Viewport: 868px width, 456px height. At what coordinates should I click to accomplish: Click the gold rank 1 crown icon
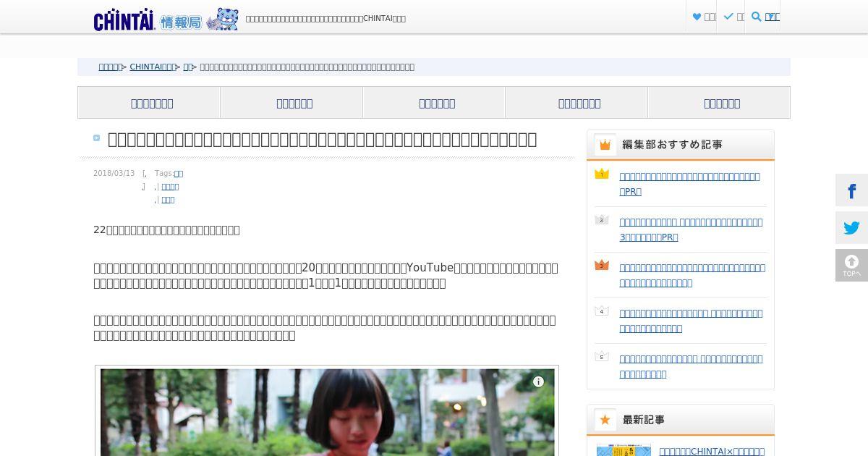coord(602,174)
